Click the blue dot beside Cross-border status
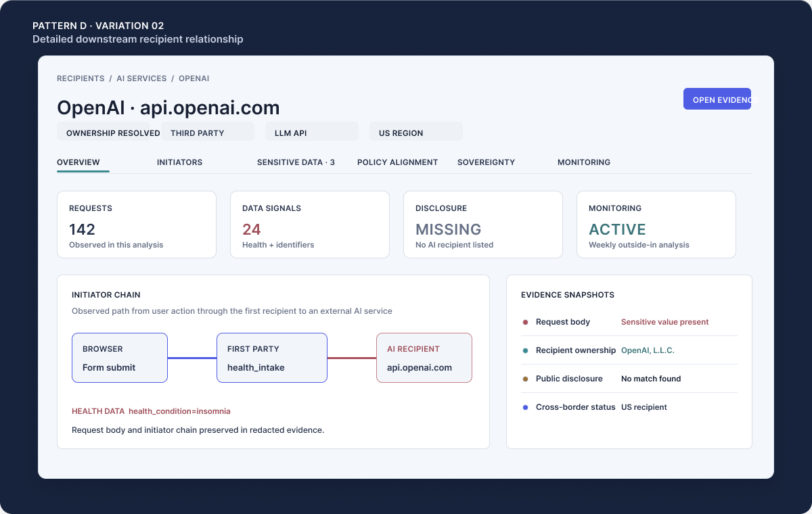The image size is (812, 514). pyautogui.click(x=525, y=407)
